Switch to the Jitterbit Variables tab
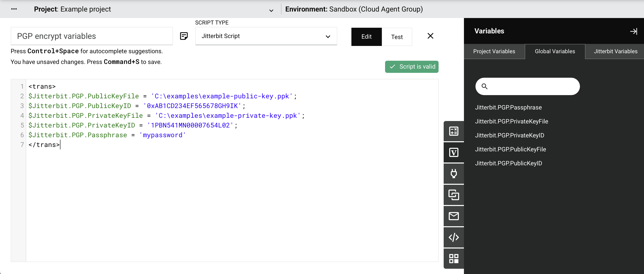644x274 pixels. [x=615, y=51]
